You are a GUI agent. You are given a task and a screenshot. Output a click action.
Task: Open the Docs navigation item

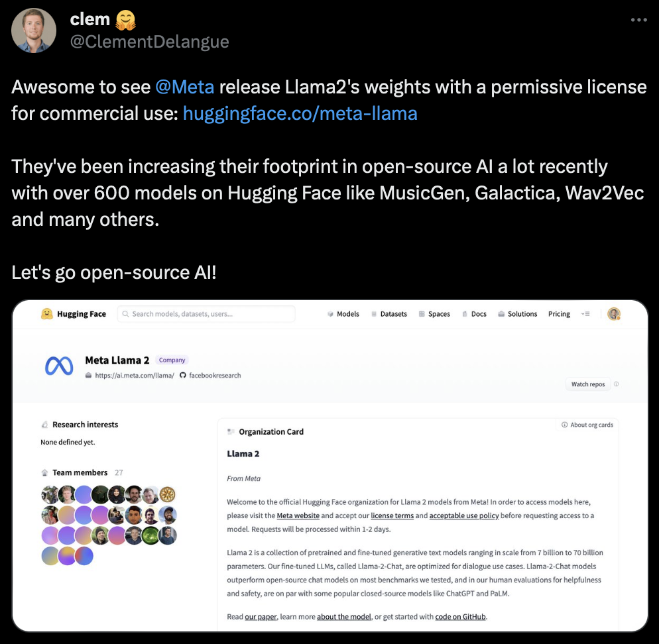(x=474, y=314)
